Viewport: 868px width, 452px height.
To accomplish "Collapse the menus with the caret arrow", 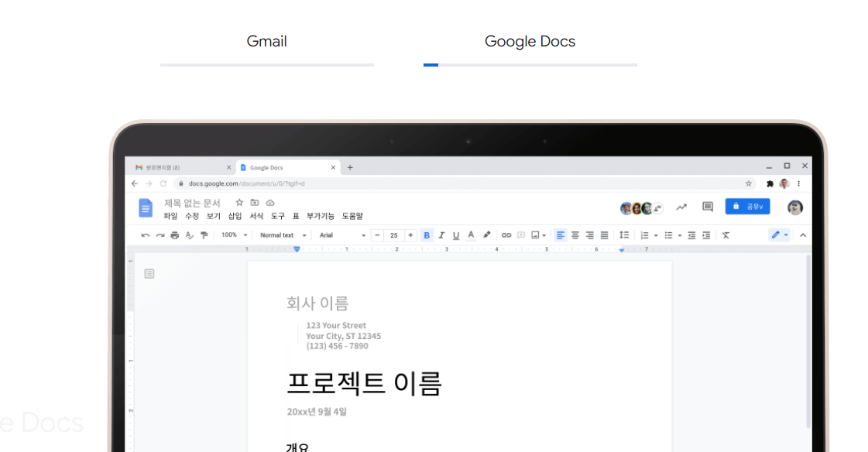I will click(x=803, y=235).
